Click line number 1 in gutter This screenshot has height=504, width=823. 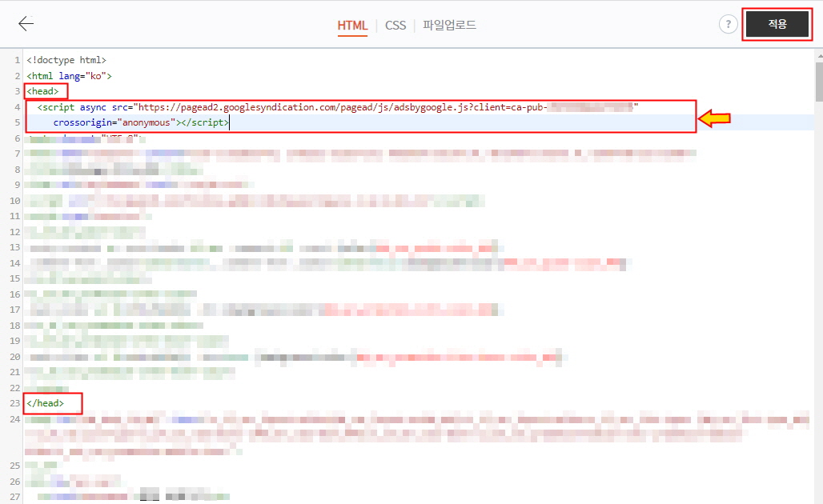coord(18,60)
